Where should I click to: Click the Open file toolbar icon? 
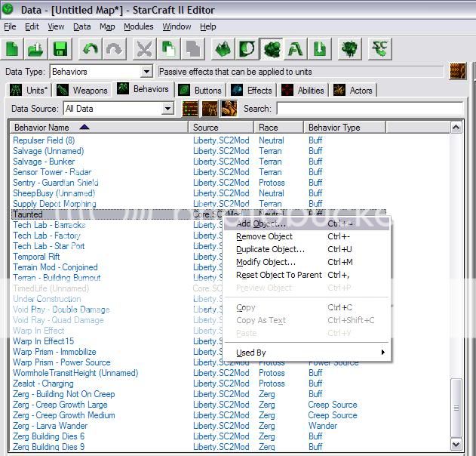pyautogui.click(x=35, y=48)
